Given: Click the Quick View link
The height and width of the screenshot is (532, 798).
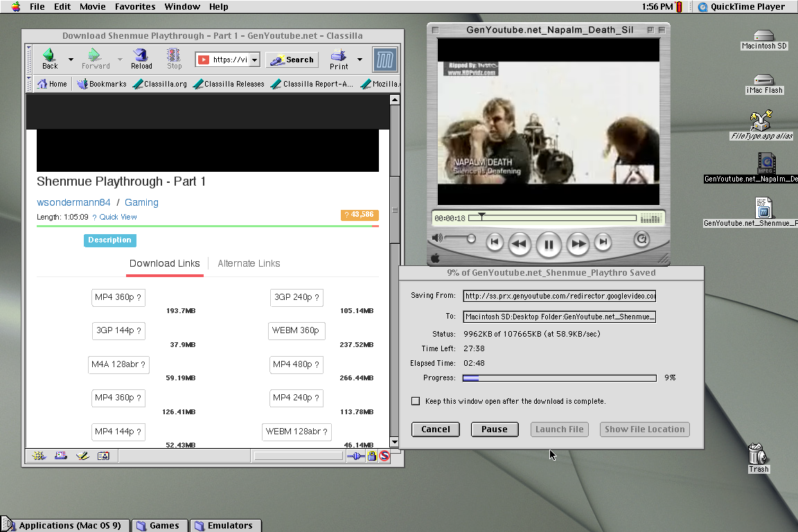Looking at the screenshot, I should [x=118, y=217].
